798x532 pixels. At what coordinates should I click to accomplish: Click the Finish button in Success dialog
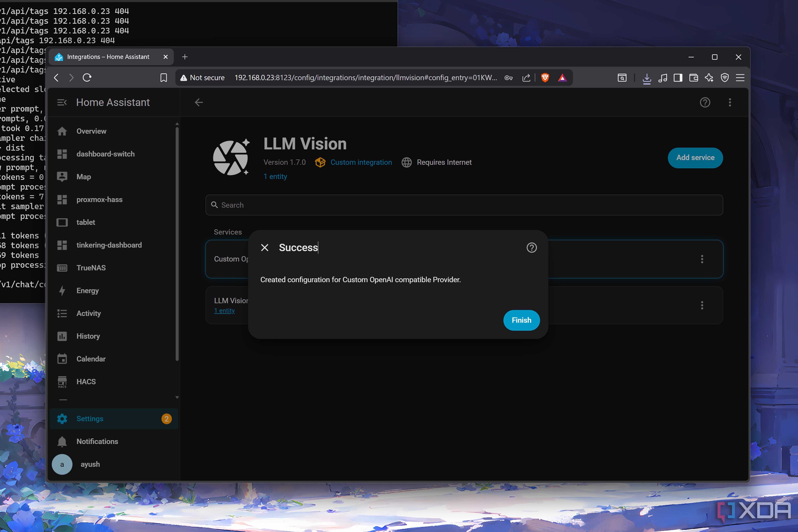pyautogui.click(x=521, y=320)
